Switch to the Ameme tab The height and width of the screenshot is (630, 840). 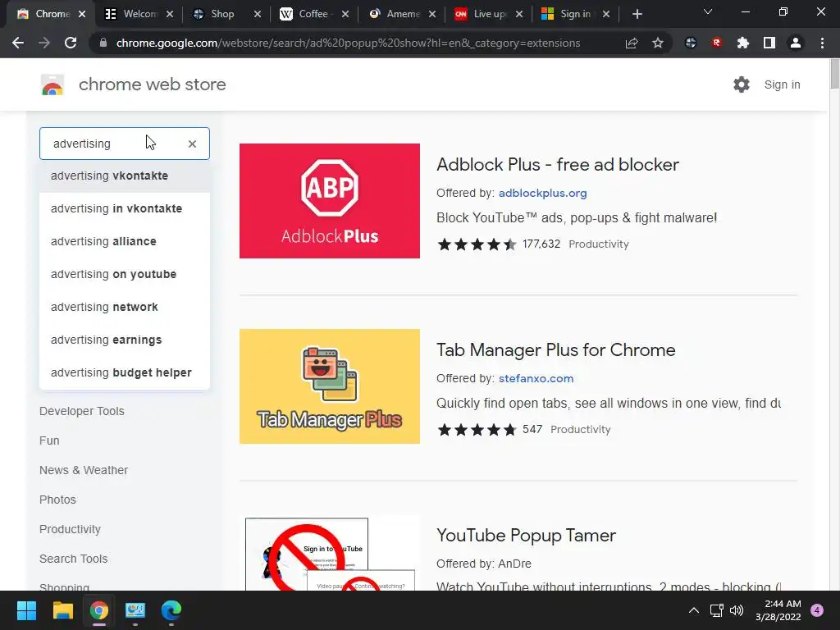tap(402, 14)
